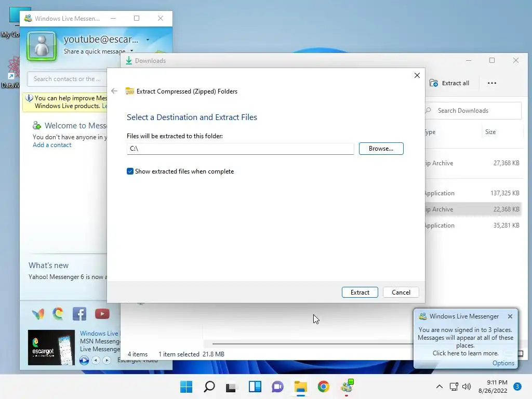Image resolution: width=532 pixels, height=399 pixels.
Task: Select the 35,281 KB application row
Action: tap(473, 225)
